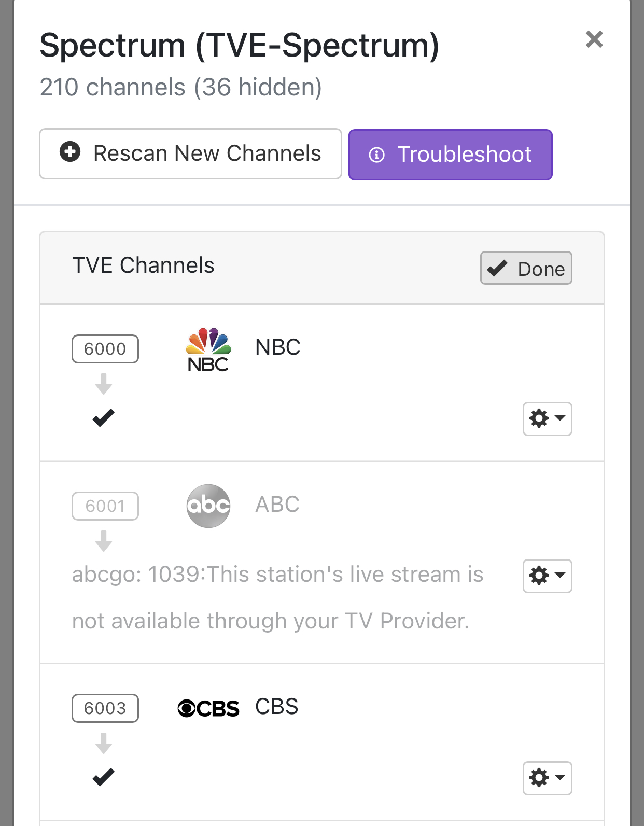Image resolution: width=644 pixels, height=826 pixels.
Task: Click the channel number 6000 field
Action: (105, 349)
